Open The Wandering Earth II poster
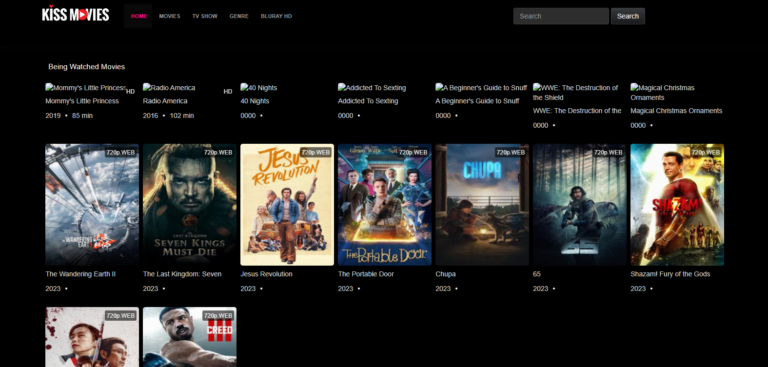 (92, 205)
